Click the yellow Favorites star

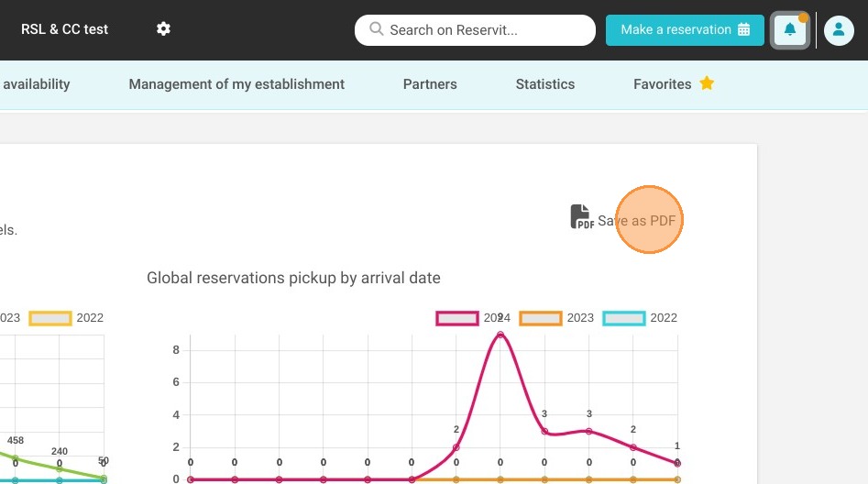(707, 83)
